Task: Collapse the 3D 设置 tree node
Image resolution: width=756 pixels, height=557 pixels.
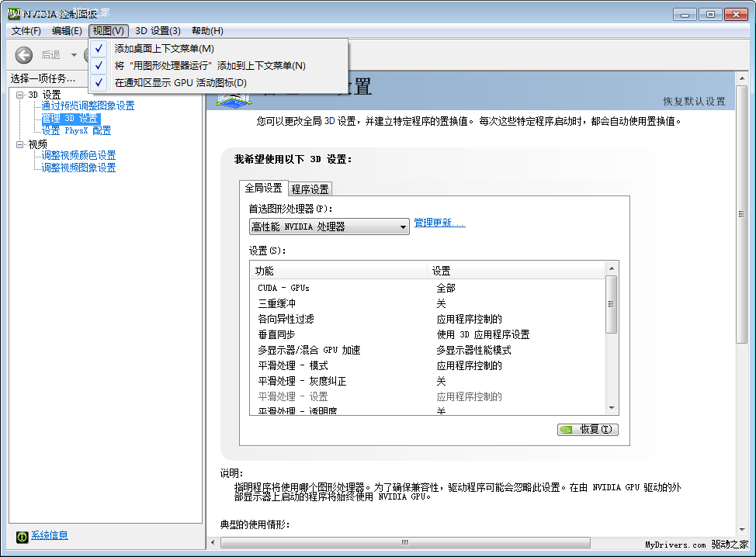Action: pos(19,95)
